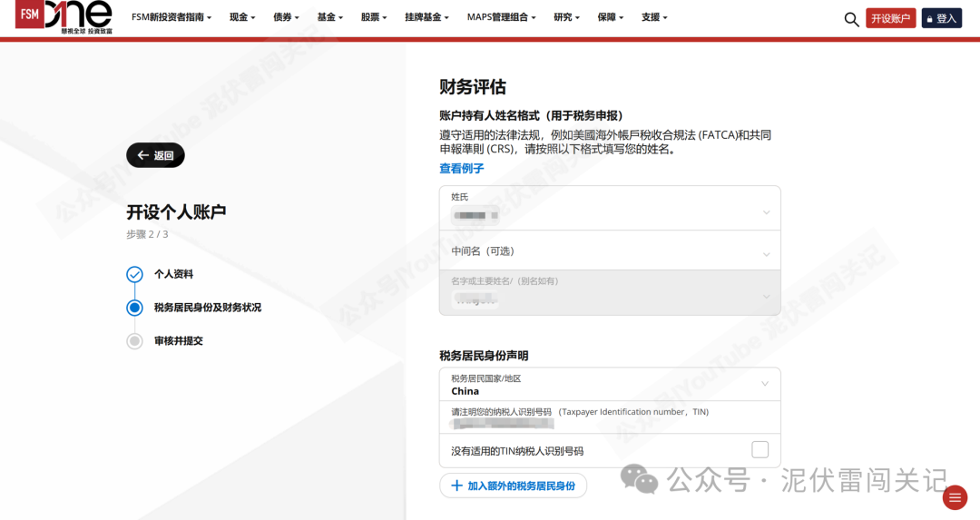Click the 开设账户 button
The width and height of the screenshot is (980, 520).
point(891,18)
